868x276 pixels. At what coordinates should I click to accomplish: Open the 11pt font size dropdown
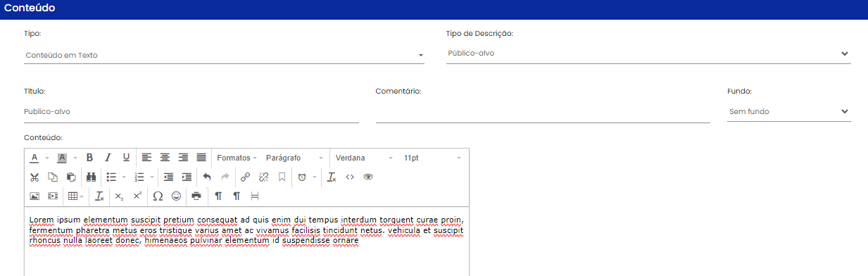432,158
